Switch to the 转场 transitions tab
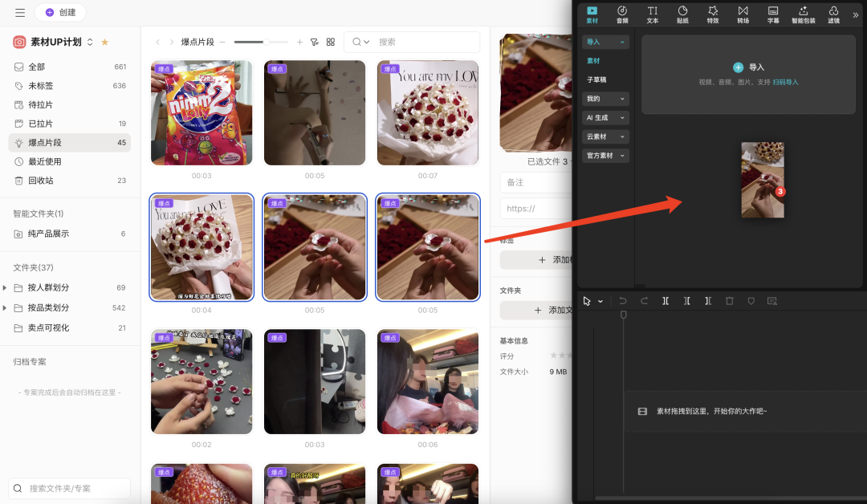The height and width of the screenshot is (504, 867). point(743,14)
